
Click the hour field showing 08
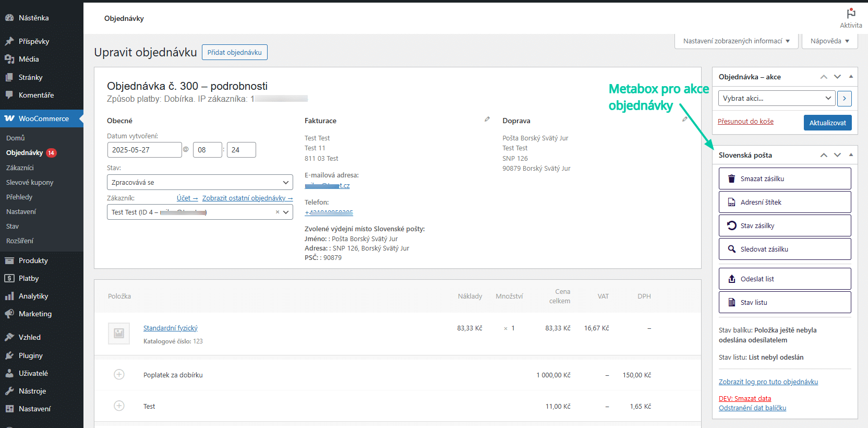[x=208, y=150]
